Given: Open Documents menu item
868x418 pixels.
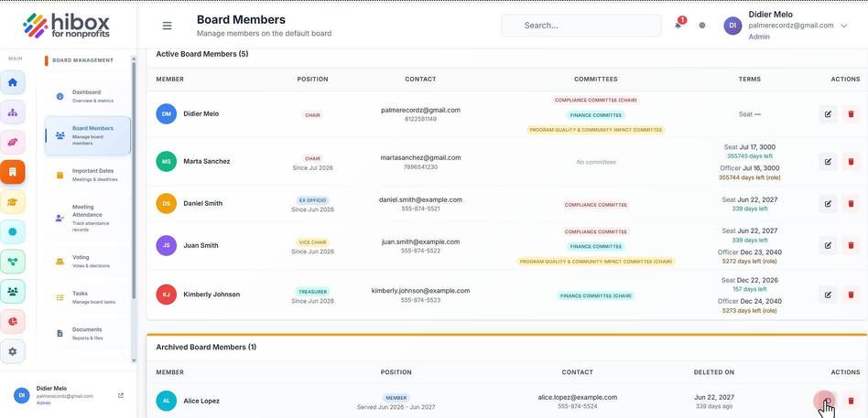Looking at the screenshot, I should pyautogui.click(x=88, y=334).
